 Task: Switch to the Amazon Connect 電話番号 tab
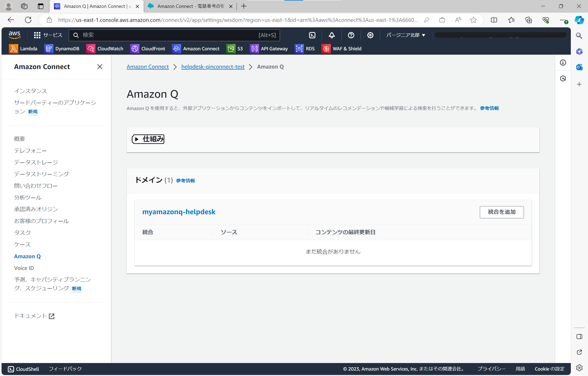click(191, 6)
